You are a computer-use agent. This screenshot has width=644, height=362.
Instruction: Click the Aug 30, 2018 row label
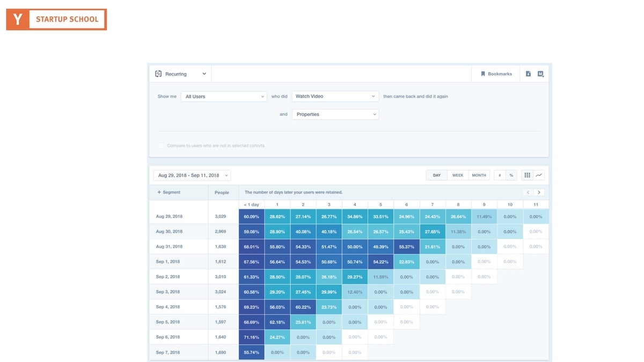(170, 232)
